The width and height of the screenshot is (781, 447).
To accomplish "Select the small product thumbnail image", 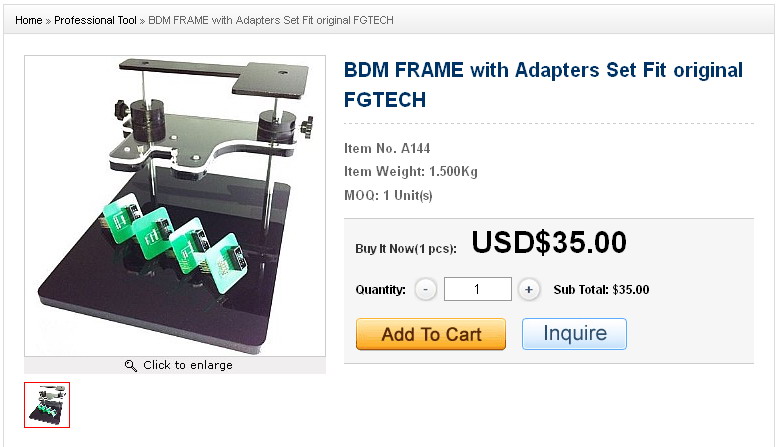I will click(47, 405).
